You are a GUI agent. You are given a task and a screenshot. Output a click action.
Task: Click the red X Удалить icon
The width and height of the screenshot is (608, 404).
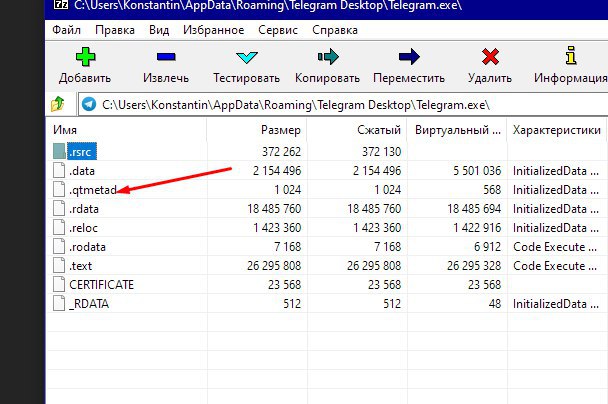click(490, 57)
